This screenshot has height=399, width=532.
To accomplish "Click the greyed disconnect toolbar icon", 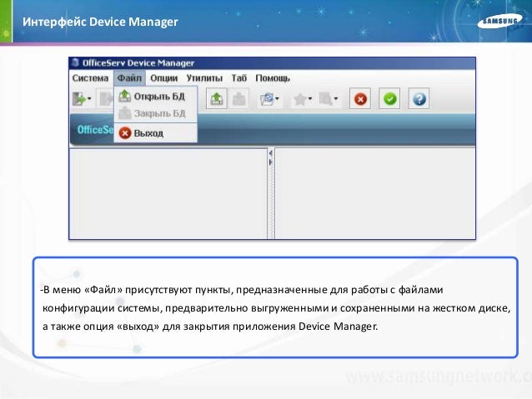I will tap(105, 99).
